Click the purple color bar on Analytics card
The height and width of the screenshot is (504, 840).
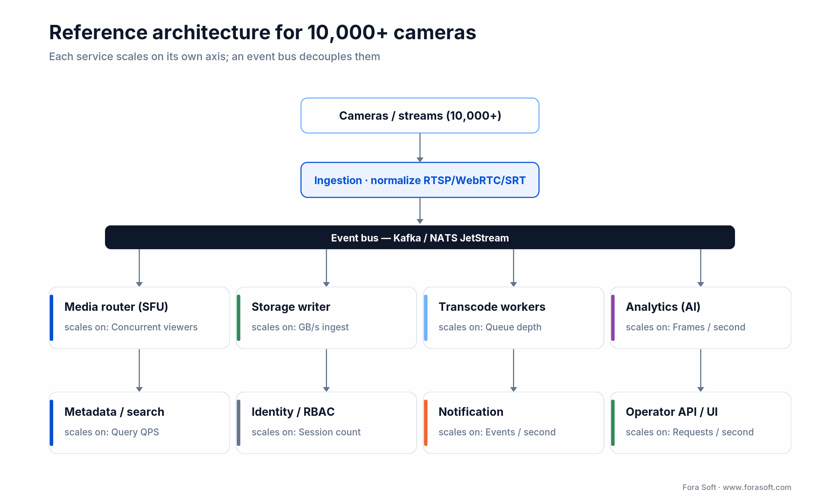613,318
